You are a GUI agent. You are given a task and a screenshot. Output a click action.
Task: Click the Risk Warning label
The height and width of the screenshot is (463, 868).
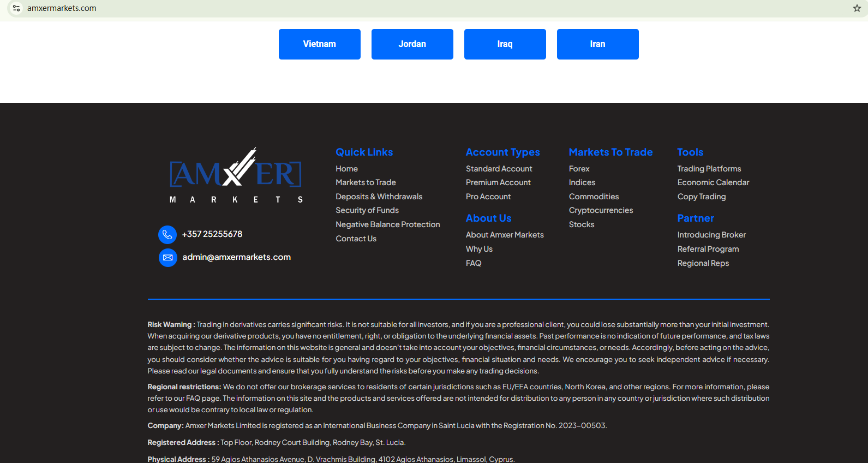tap(171, 324)
